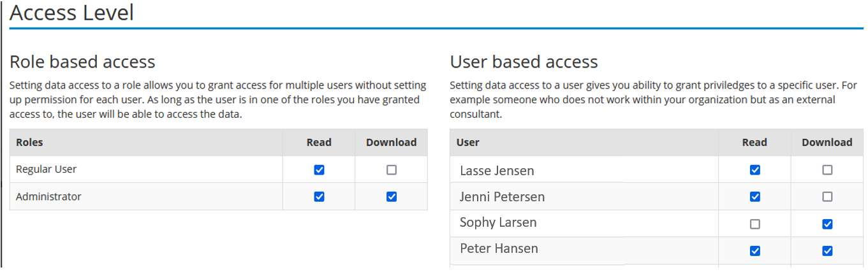Click the User column header
The height and width of the screenshot is (272, 868).
pyautogui.click(x=468, y=143)
